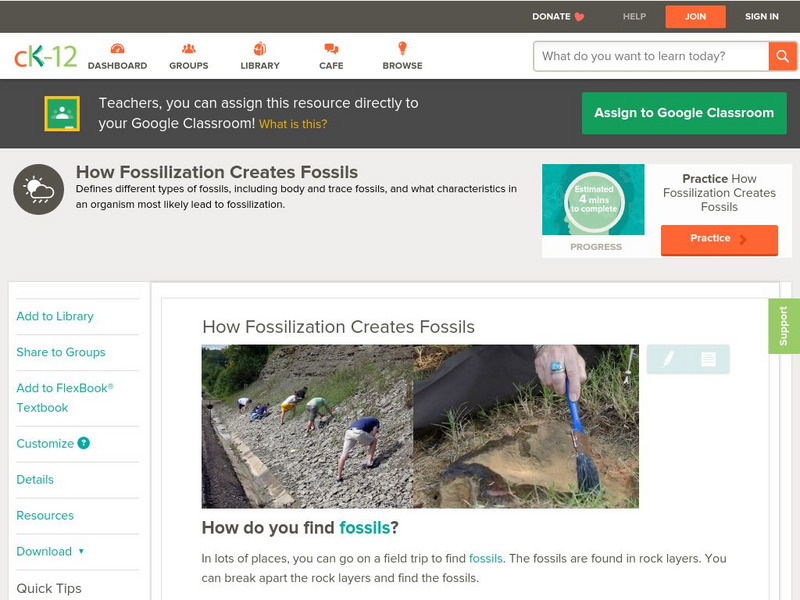Viewport: 800px width, 600px height.
Task: Click the 'What is this?' link
Action: [x=293, y=124]
